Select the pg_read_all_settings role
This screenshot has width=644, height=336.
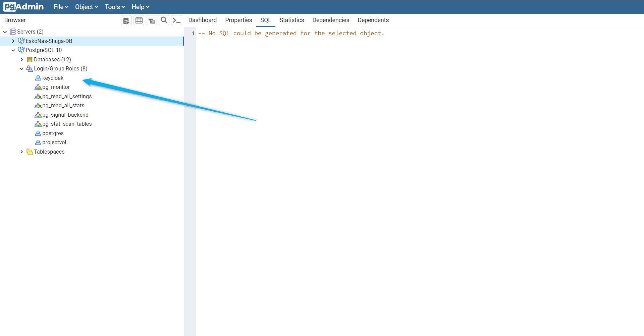click(67, 96)
